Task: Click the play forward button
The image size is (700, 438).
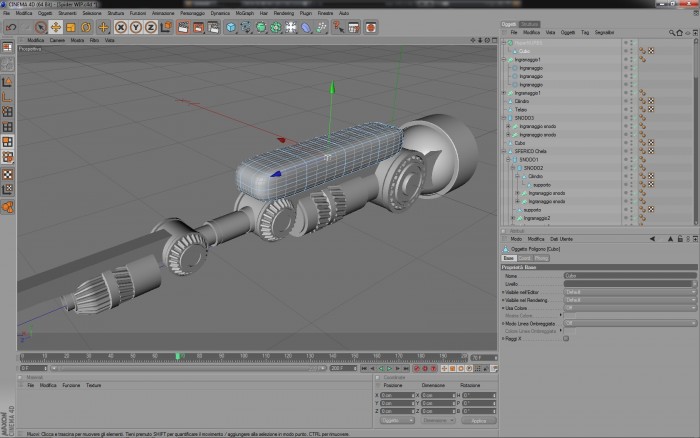Action: (389, 369)
